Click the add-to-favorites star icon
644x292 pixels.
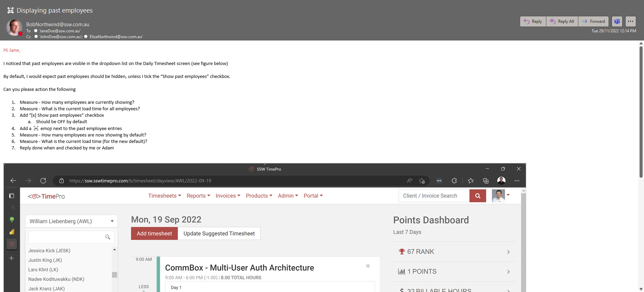422,181
